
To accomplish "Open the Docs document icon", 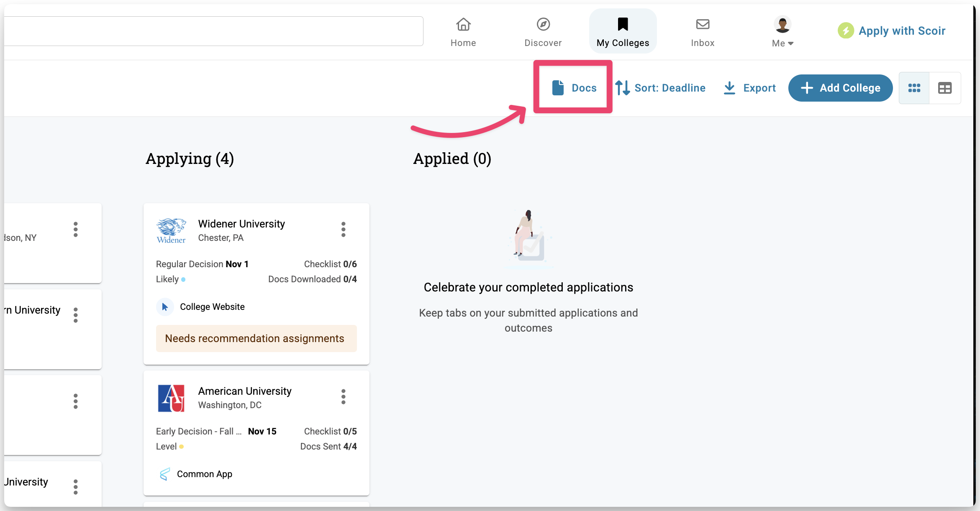I will pos(558,88).
